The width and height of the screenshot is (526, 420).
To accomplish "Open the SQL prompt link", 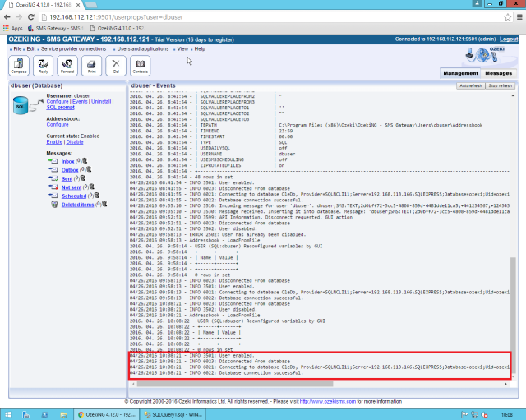I will [x=60, y=108].
